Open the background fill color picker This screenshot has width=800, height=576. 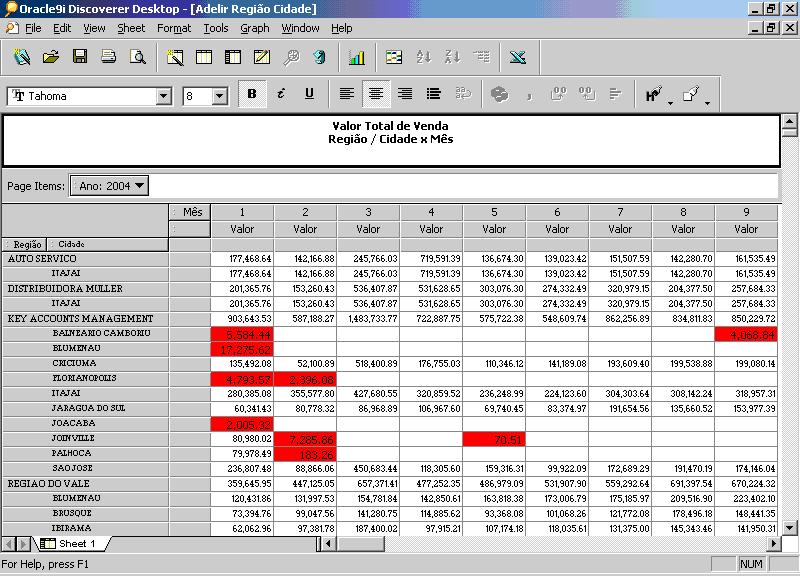pos(691,94)
